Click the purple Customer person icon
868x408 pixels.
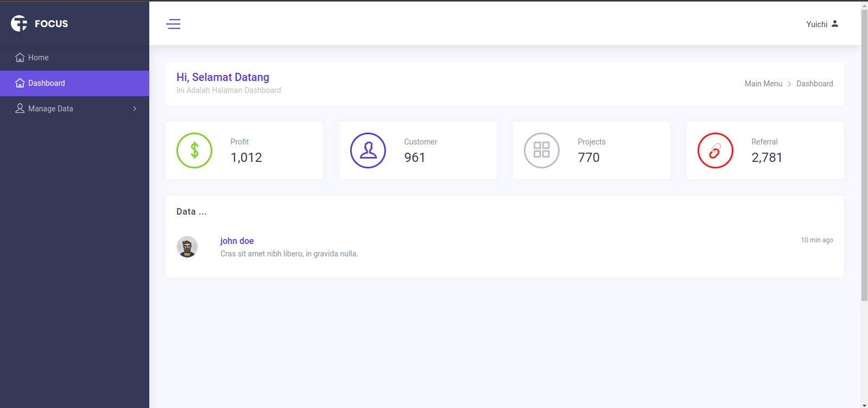point(368,150)
